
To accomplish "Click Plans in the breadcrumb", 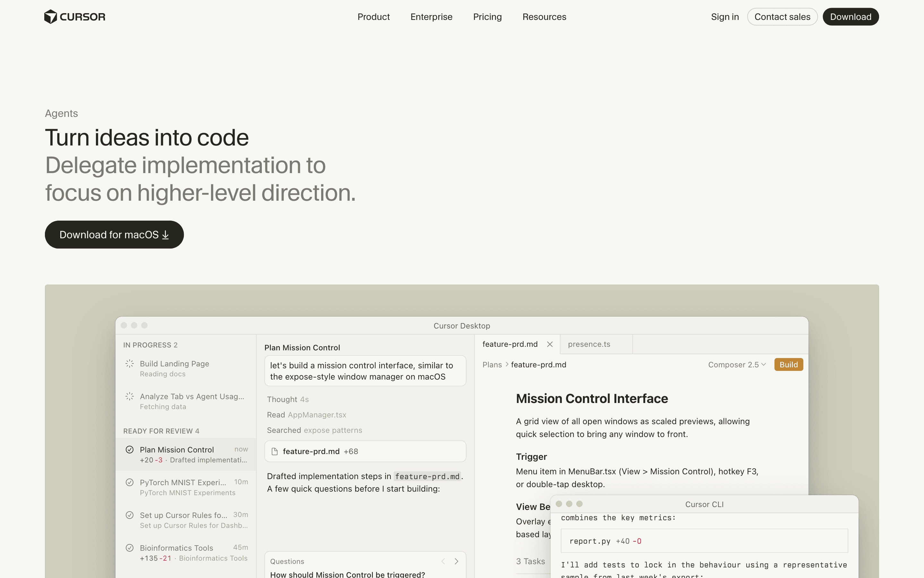I will 492,365.
